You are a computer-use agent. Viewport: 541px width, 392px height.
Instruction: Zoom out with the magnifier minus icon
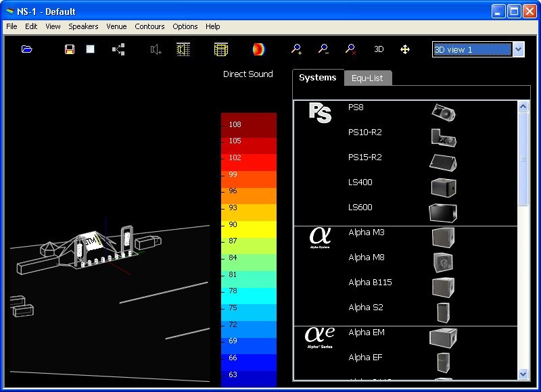(323, 49)
